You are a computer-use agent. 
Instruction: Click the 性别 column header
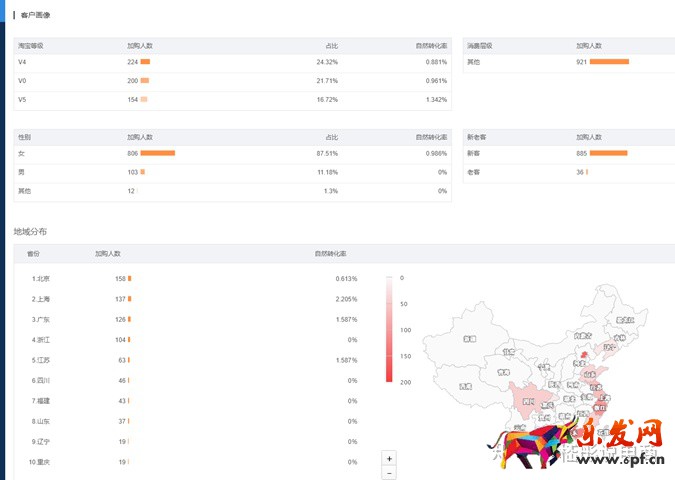coord(25,136)
